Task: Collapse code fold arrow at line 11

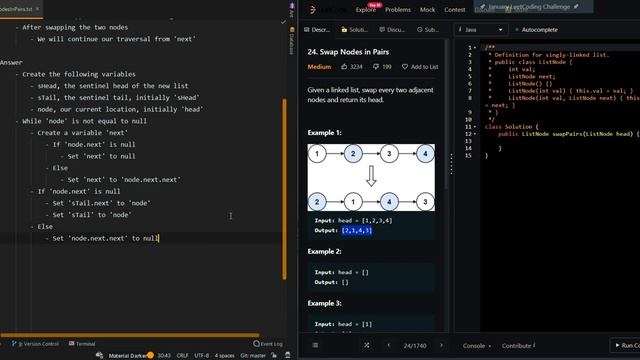Action: point(475,127)
